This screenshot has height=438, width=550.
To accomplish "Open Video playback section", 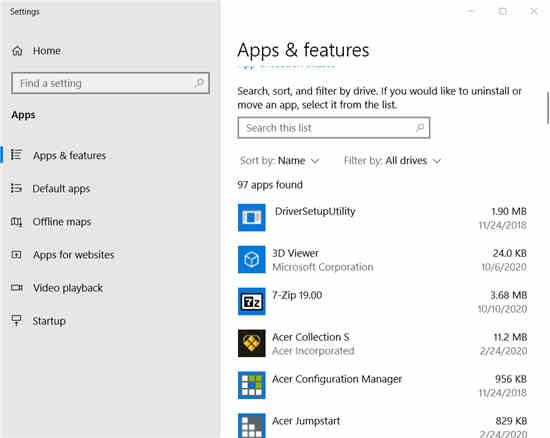I will pyautogui.click(x=68, y=288).
